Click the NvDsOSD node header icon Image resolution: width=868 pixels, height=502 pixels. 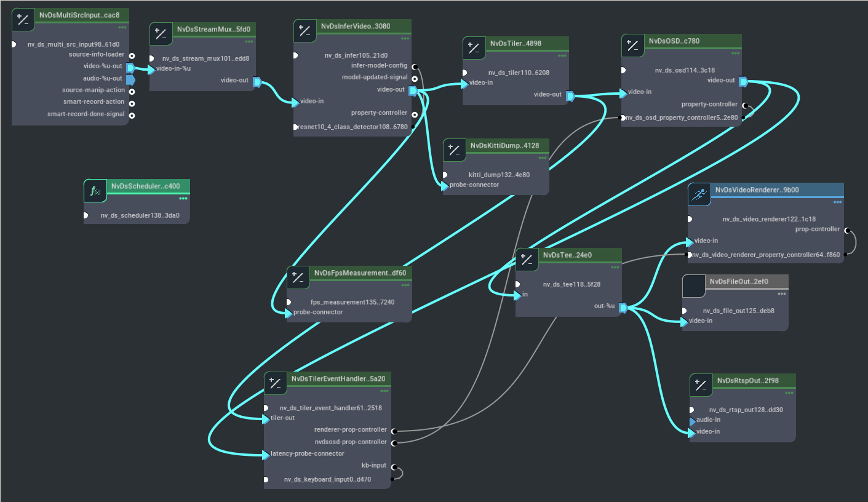pyautogui.click(x=632, y=46)
